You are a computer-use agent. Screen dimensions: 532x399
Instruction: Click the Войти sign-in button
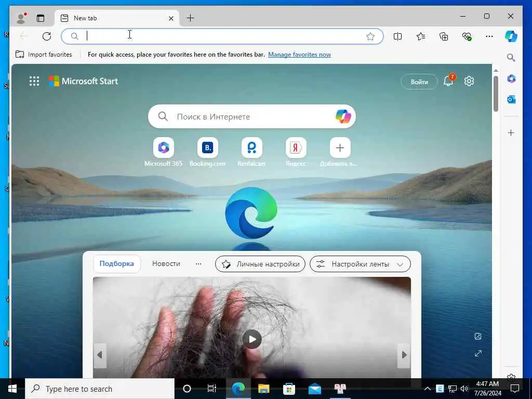(x=419, y=82)
